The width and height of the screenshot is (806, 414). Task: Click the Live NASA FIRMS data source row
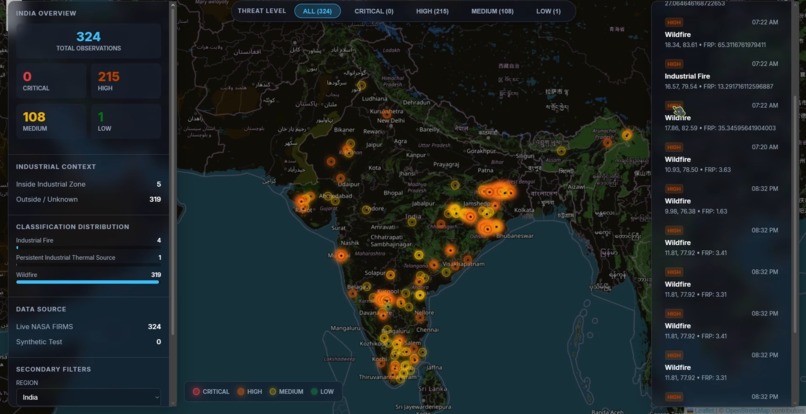pyautogui.click(x=88, y=327)
